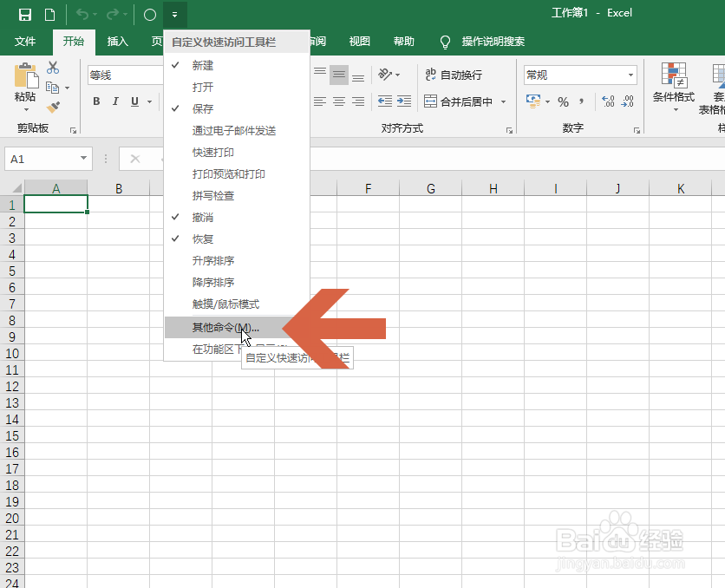Uncheck 新建 in customize menu
The width and height of the screenshot is (725, 588).
[x=237, y=66]
